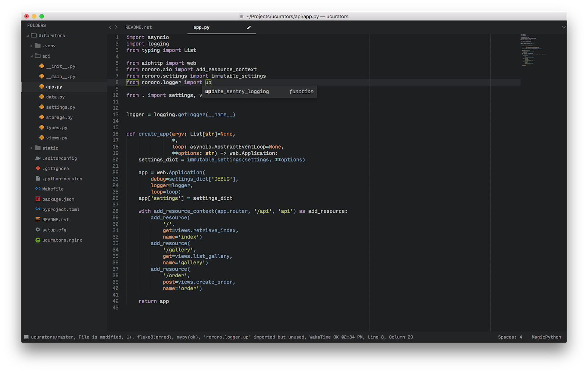Click Spaces: 4 indentation setting
The height and width of the screenshot is (373, 588).
click(510, 337)
